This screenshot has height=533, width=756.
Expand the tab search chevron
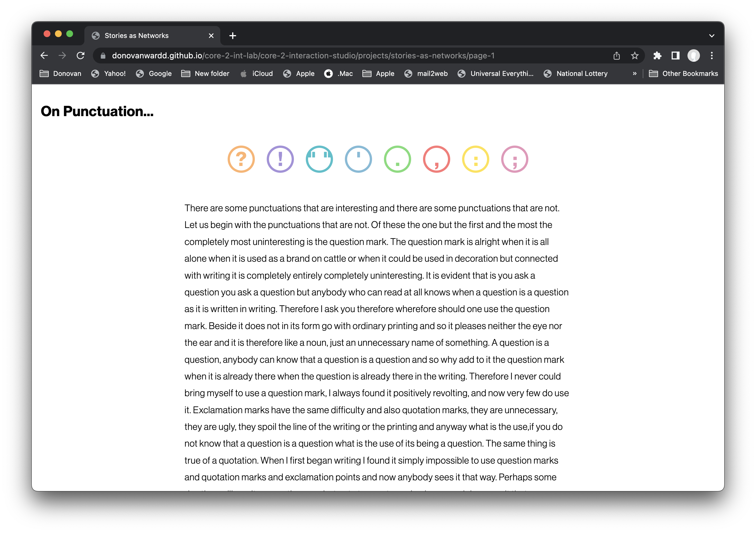tap(712, 36)
